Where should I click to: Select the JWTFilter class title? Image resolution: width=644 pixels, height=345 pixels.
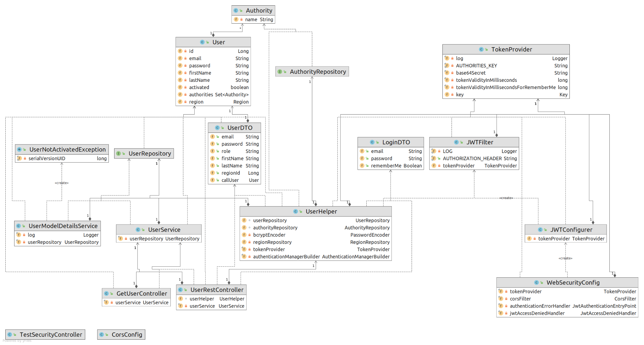[x=479, y=142]
